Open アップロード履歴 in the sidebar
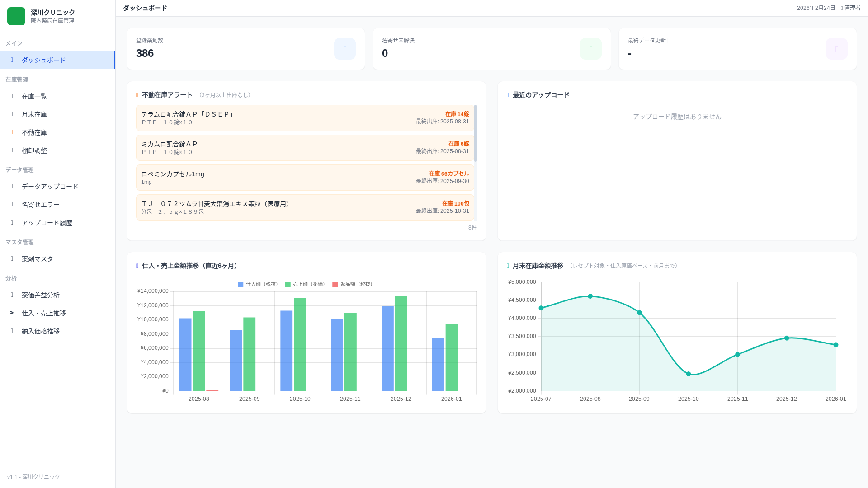868x488 pixels. 57,223
